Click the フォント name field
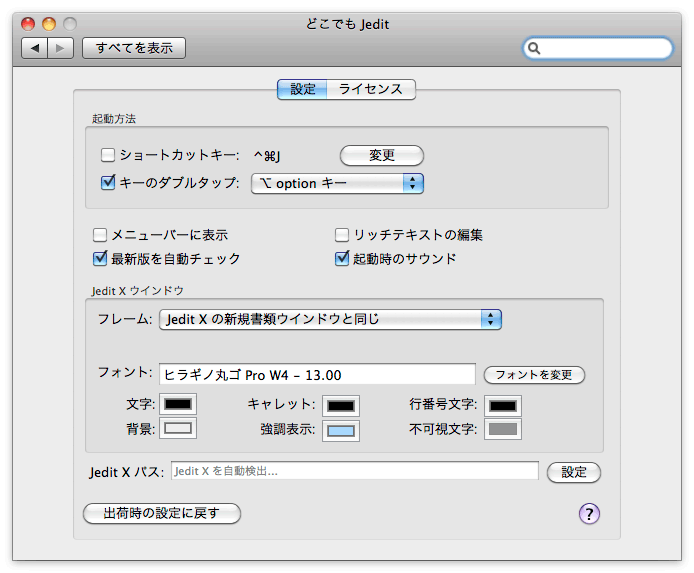The image size is (694, 573). pyautogui.click(x=317, y=375)
